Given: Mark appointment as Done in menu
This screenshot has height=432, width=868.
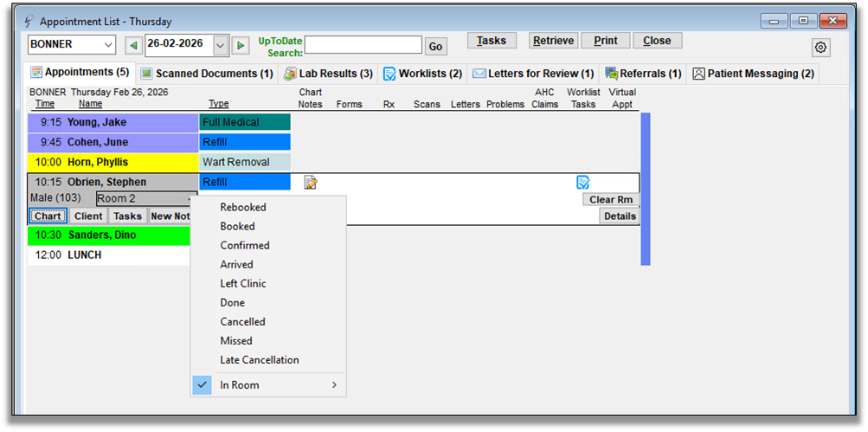Looking at the screenshot, I should (232, 302).
